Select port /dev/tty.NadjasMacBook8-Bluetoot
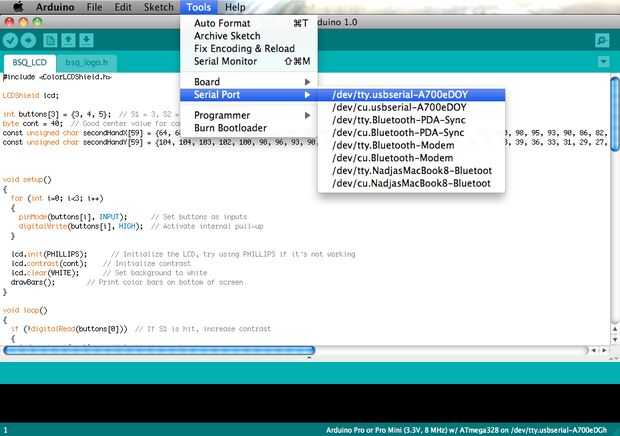Screen dimensions: 620x436 pyautogui.click(x=411, y=170)
